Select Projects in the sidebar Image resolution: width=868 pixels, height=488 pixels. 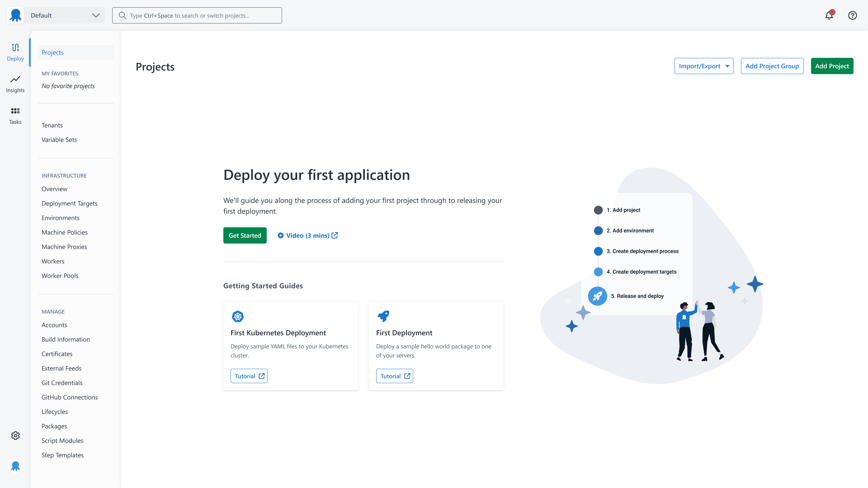click(76, 53)
